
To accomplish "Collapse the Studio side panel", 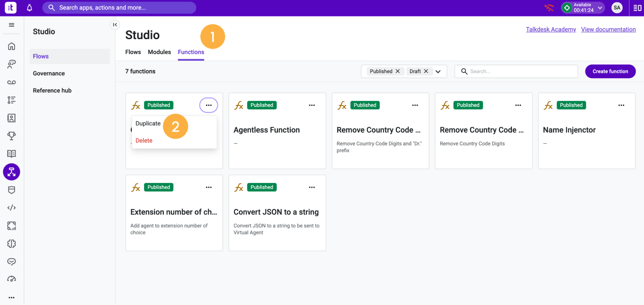I will 115,25.
